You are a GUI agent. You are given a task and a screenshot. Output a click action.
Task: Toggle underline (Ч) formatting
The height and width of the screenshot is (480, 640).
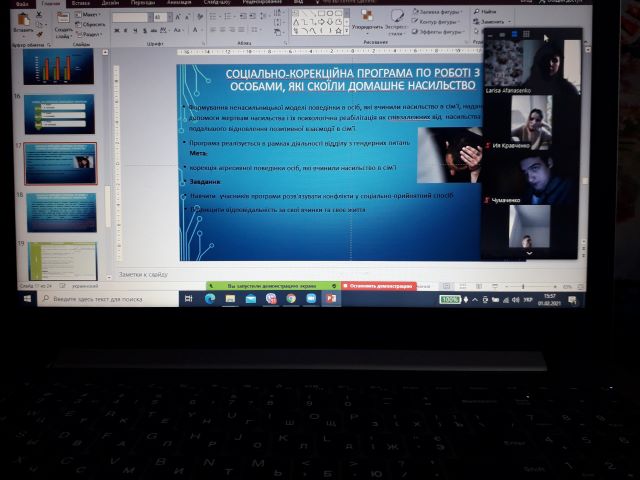coord(135,31)
